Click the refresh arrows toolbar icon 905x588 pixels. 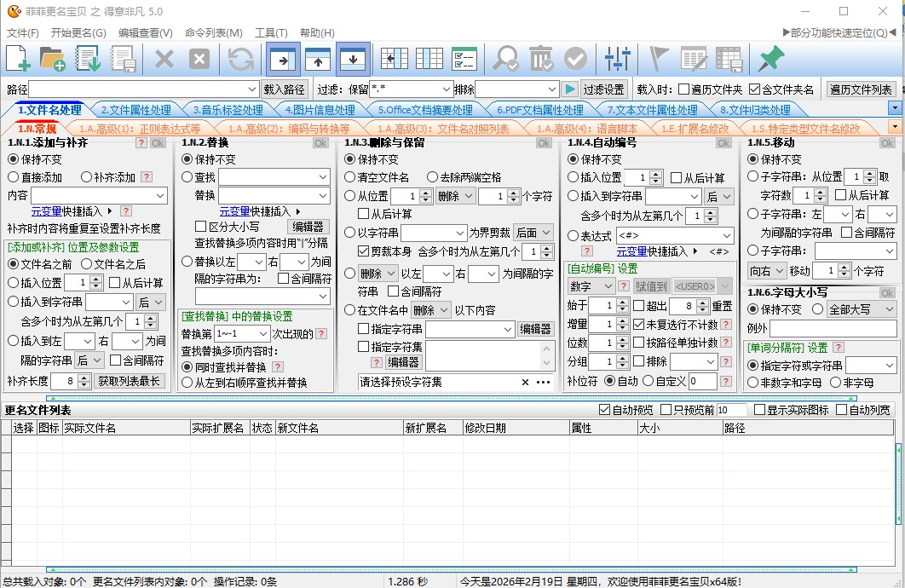coord(242,59)
